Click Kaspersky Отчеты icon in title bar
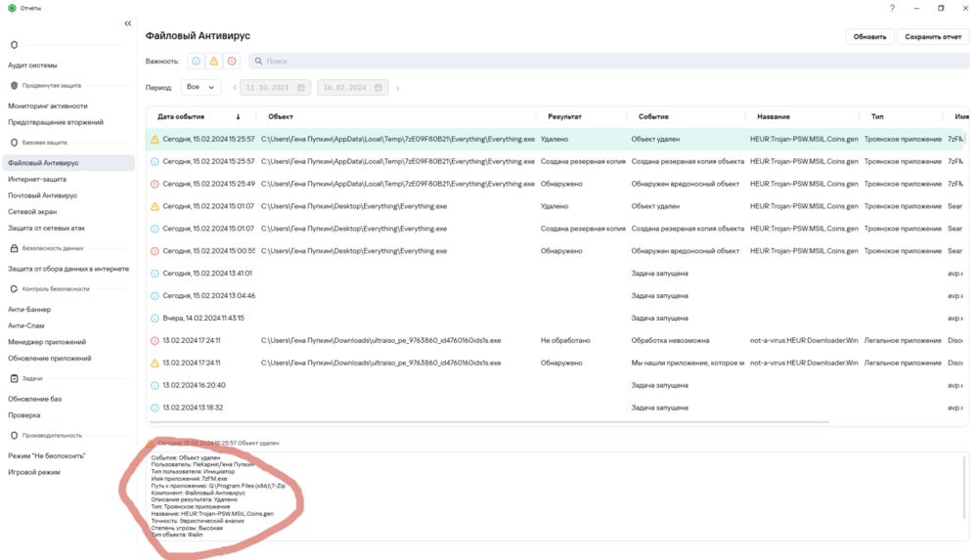 click(12, 8)
